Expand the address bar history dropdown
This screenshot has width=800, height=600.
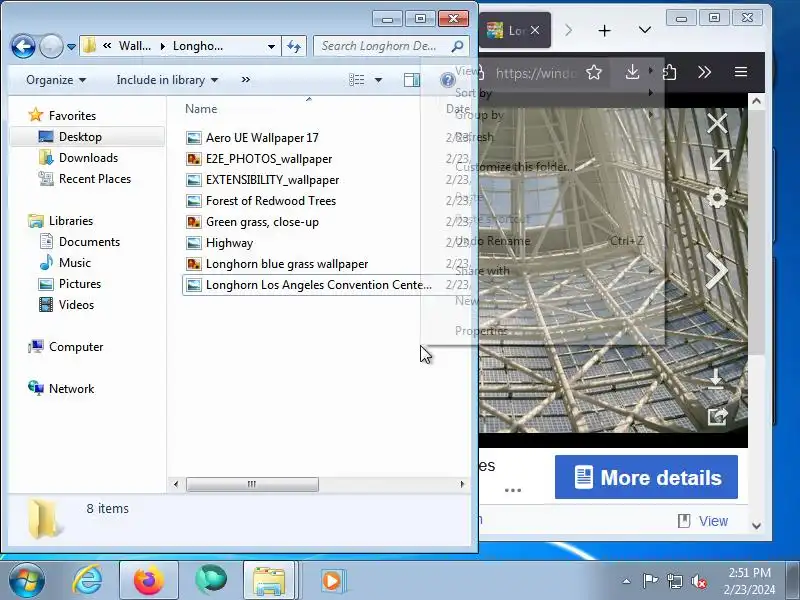click(x=271, y=46)
